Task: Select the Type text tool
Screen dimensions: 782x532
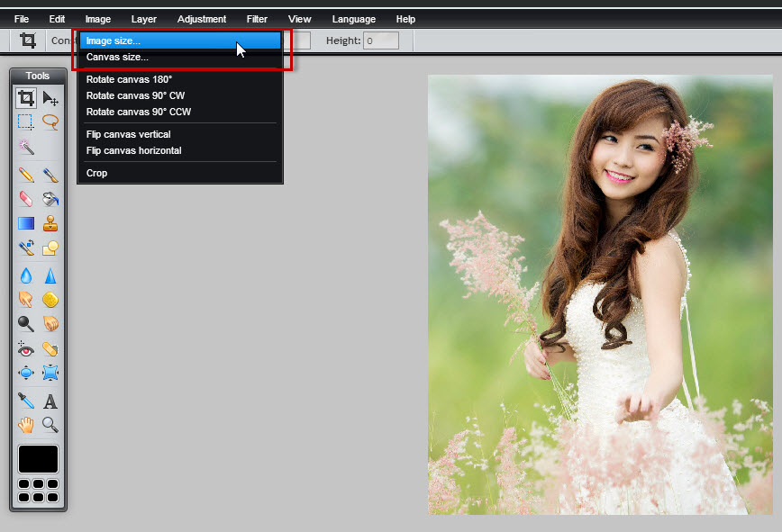Action: point(50,401)
